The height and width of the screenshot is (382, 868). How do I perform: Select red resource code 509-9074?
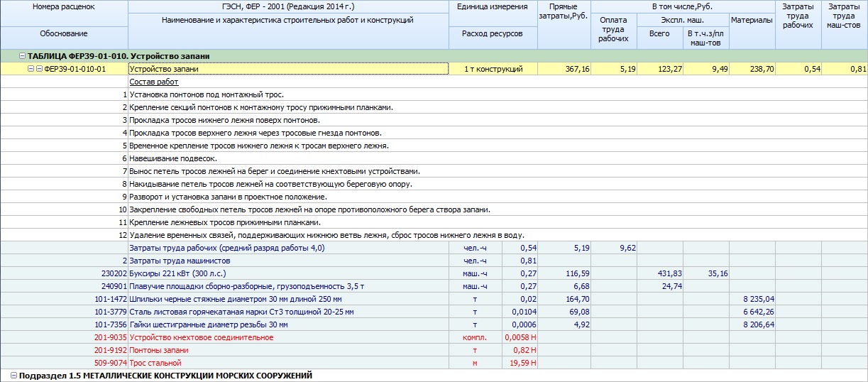[x=110, y=363]
